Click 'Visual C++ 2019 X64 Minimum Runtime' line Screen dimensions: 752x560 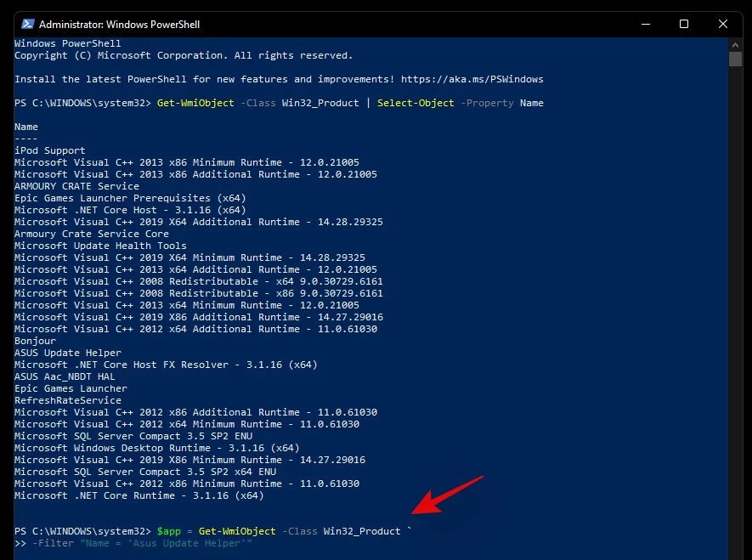[189, 257]
